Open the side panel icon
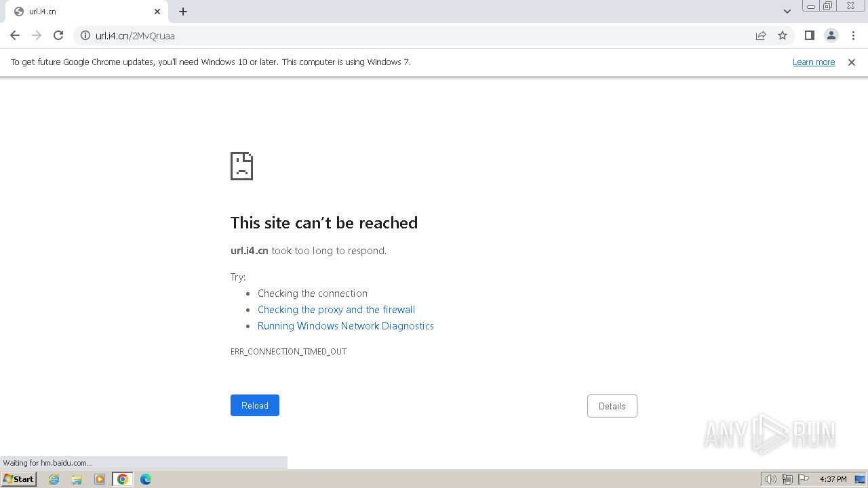This screenshot has width=868, height=488. click(810, 36)
